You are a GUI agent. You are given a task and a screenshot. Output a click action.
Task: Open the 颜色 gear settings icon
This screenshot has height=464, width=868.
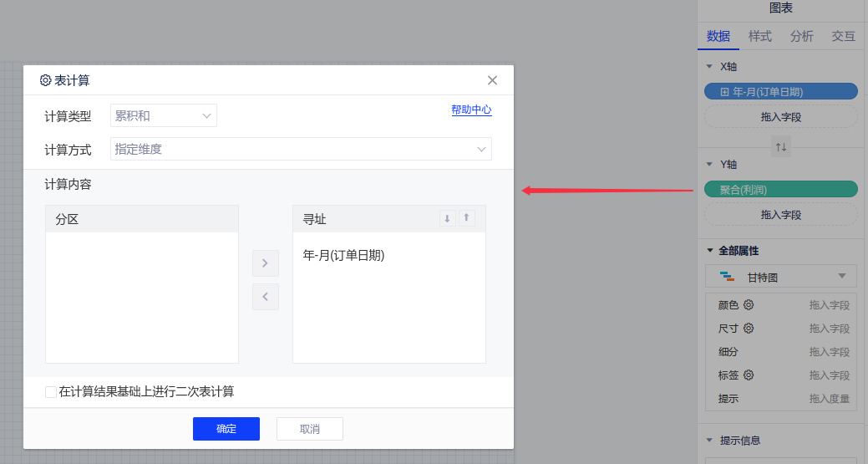tap(749, 305)
